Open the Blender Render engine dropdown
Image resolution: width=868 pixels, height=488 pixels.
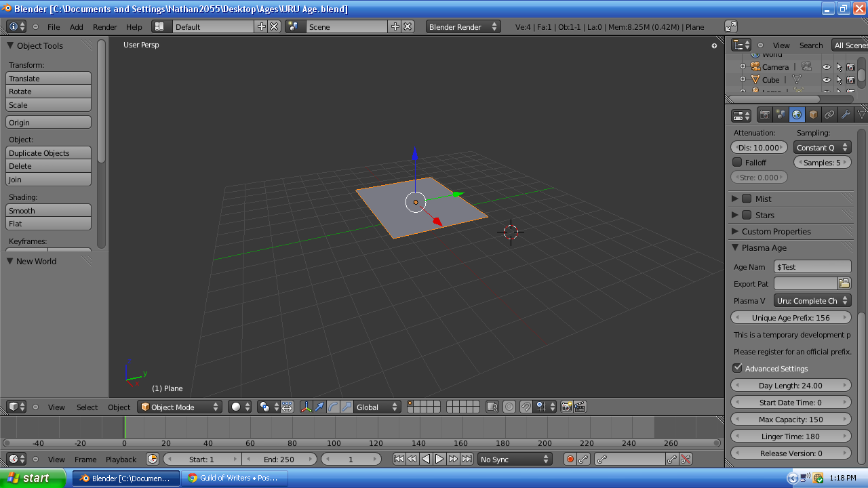(463, 26)
